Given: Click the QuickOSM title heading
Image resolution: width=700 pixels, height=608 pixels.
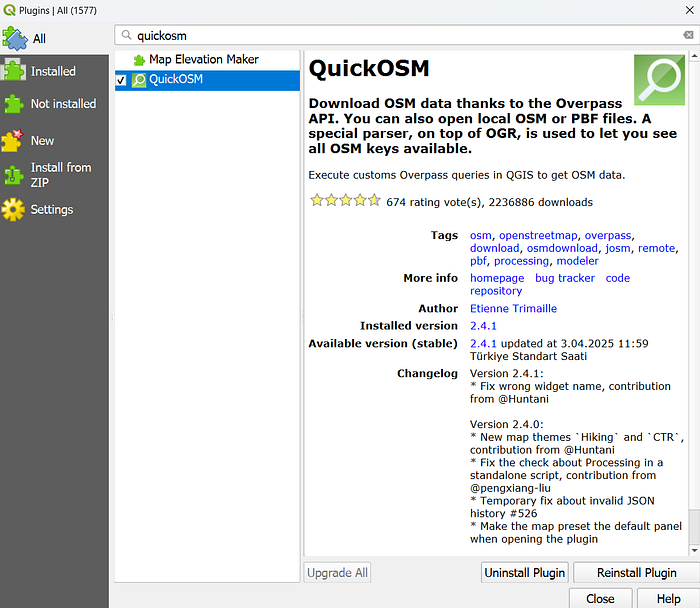Looking at the screenshot, I should pyautogui.click(x=369, y=68).
